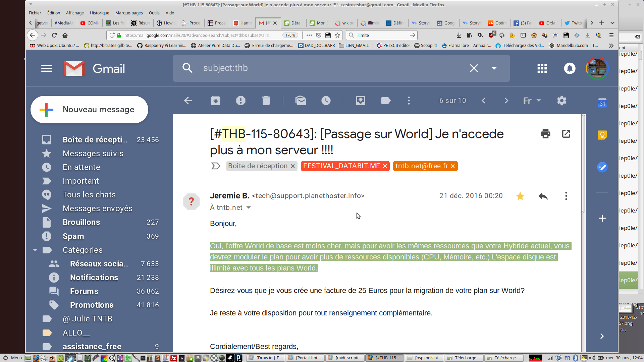Open the Brouillons folder
The image size is (644, 362).
81,222
